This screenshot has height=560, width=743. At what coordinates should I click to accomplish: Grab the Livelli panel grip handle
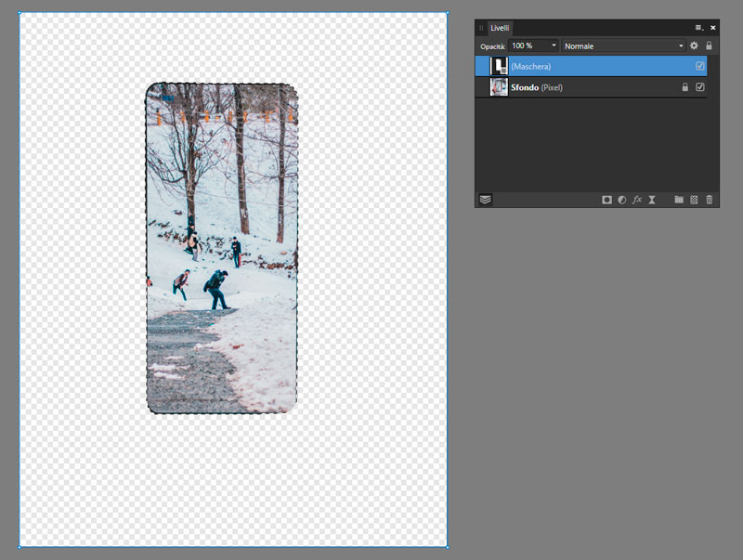coord(481,28)
